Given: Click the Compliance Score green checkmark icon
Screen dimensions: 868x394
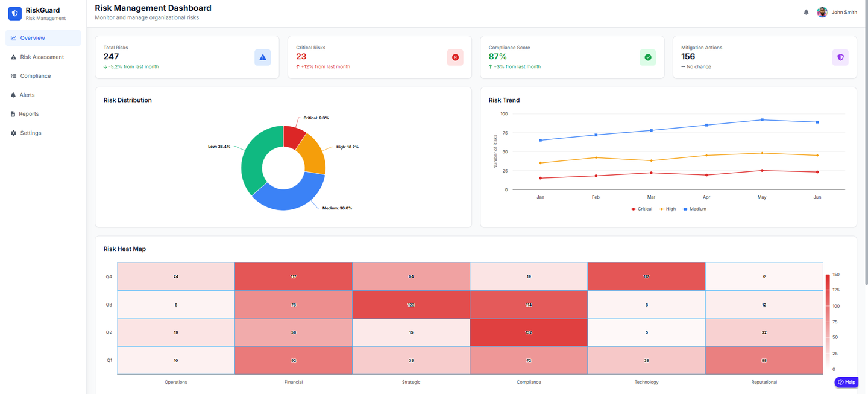Looking at the screenshot, I should click(647, 57).
